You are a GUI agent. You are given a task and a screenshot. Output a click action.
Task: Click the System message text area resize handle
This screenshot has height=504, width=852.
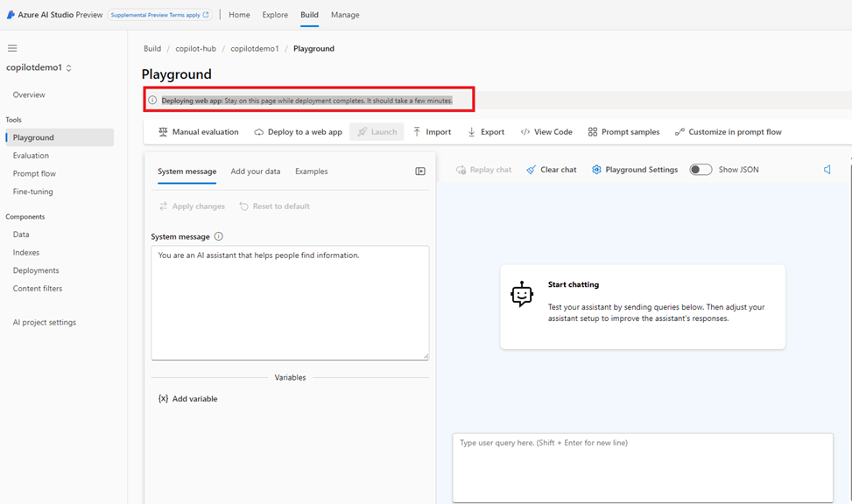[x=426, y=356]
